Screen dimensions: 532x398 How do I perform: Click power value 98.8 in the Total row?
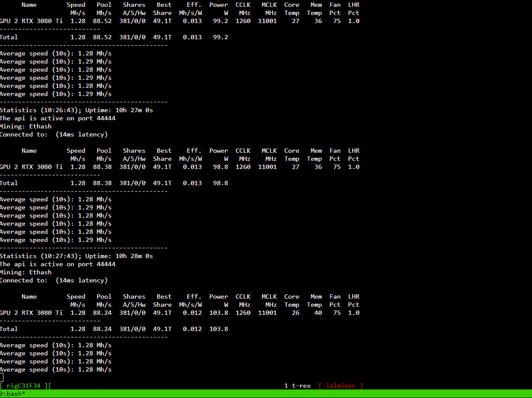pyautogui.click(x=221, y=183)
